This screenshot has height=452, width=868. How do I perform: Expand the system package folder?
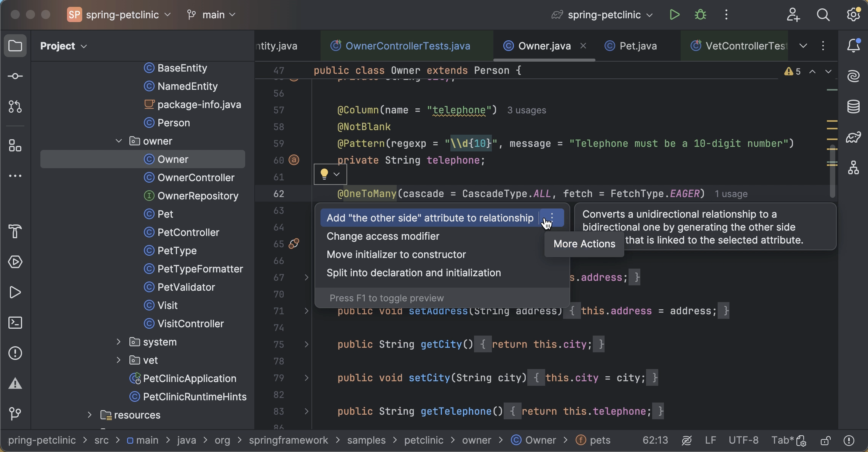pos(118,342)
